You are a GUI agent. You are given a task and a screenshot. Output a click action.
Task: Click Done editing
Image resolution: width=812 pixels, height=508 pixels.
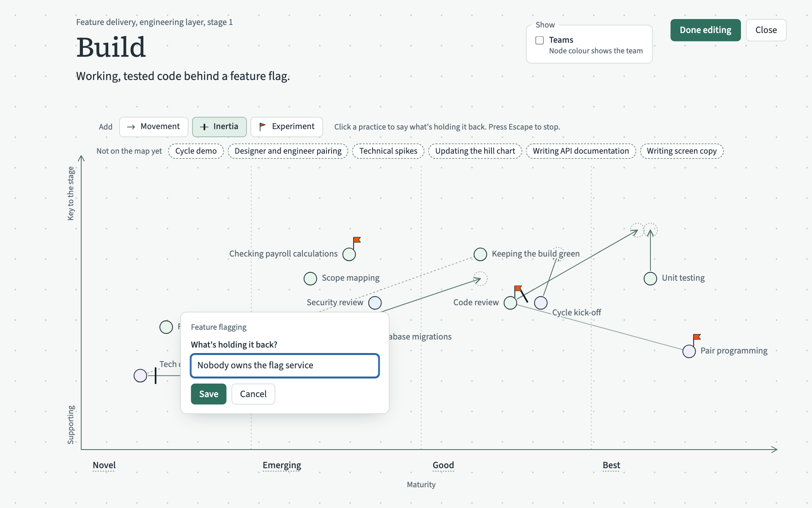705,30
